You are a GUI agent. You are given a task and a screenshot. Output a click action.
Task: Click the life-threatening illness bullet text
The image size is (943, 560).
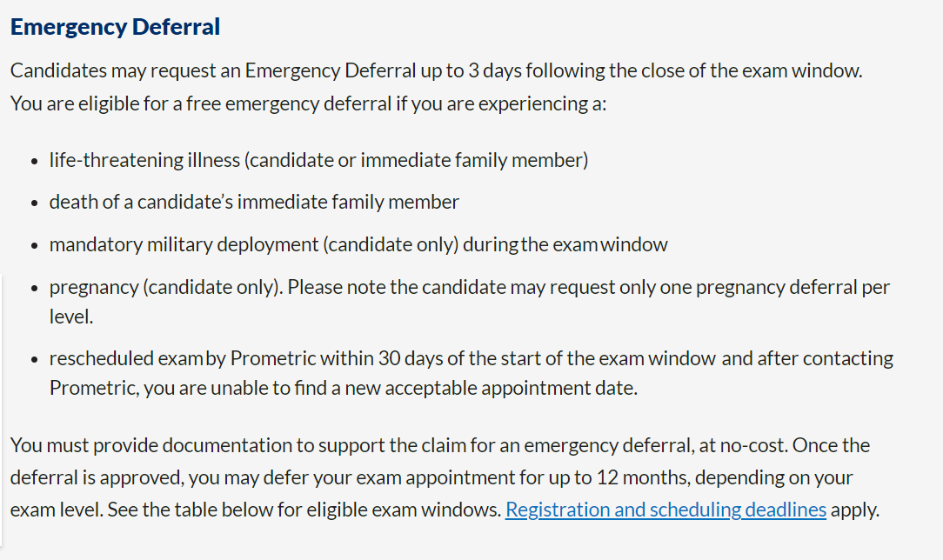[x=318, y=160]
